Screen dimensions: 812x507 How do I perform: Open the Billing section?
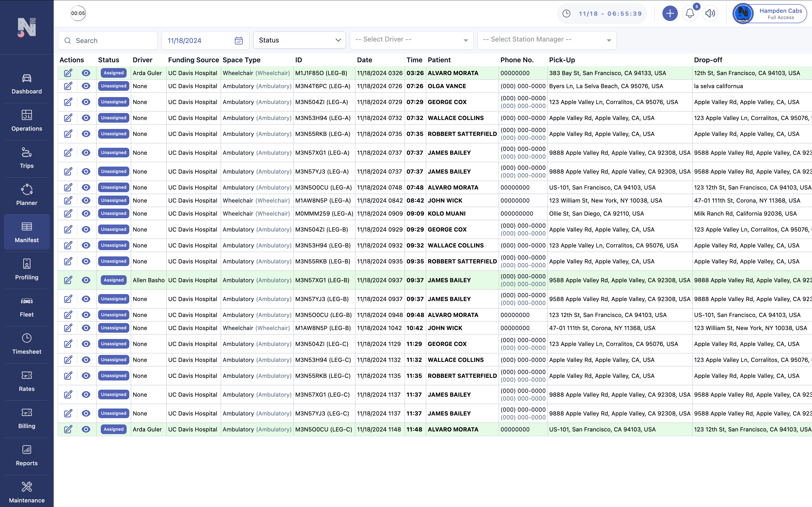[27, 418]
